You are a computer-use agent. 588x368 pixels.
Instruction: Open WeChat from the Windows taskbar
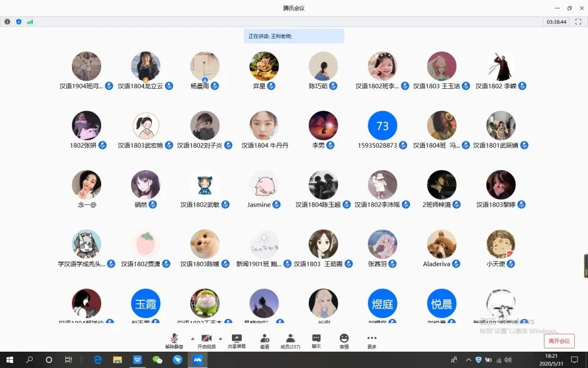click(x=157, y=360)
